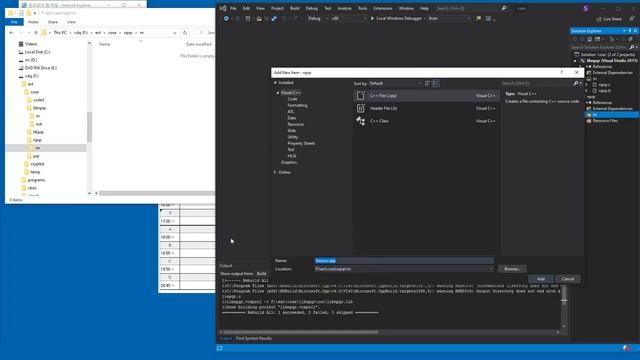Open the Debug configuration dropdown
Image resolution: width=640 pixels, height=360 pixels.
click(317, 18)
